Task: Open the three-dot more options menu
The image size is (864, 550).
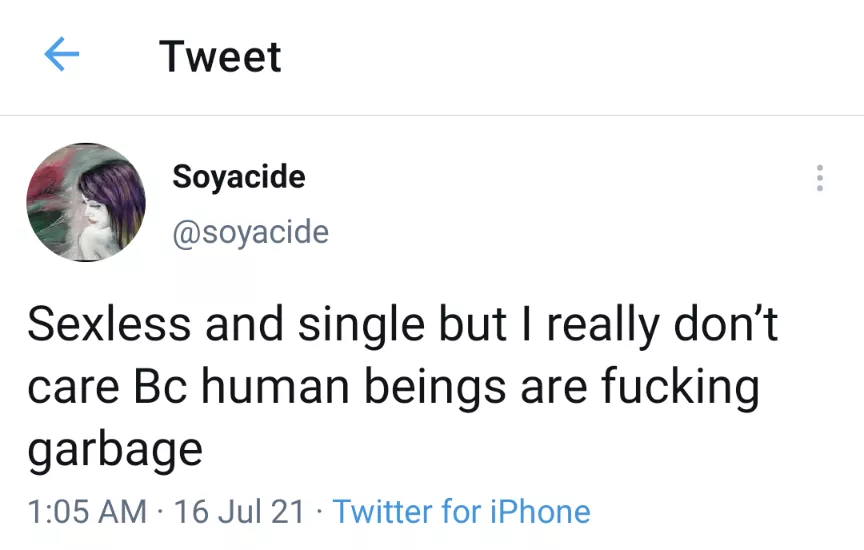Action: click(820, 178)
